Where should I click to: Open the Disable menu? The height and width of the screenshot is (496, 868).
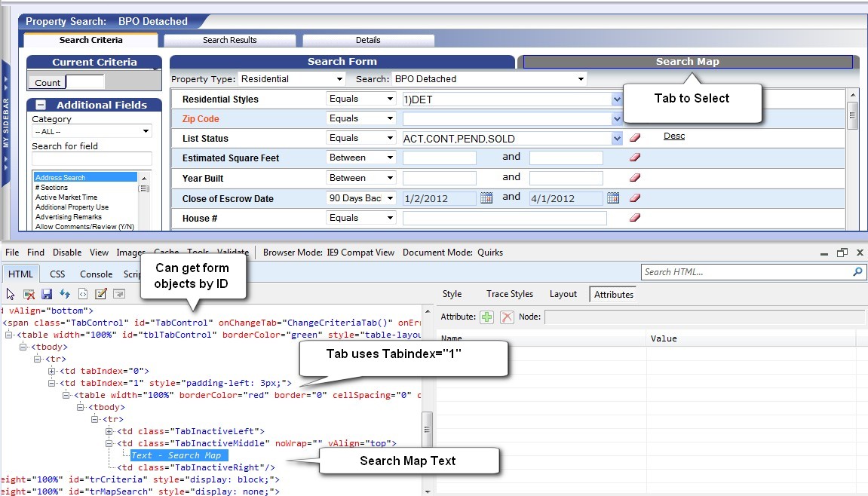[67, 253]
